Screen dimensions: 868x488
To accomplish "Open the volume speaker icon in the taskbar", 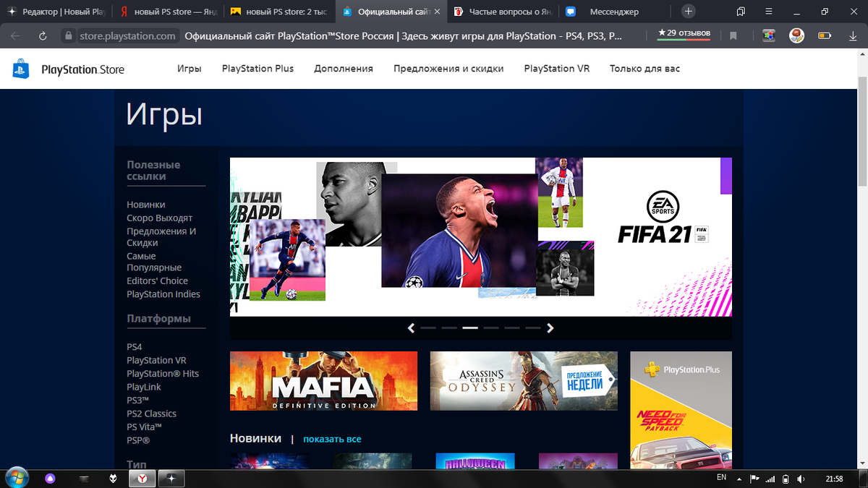I will (x=800, y=478).
